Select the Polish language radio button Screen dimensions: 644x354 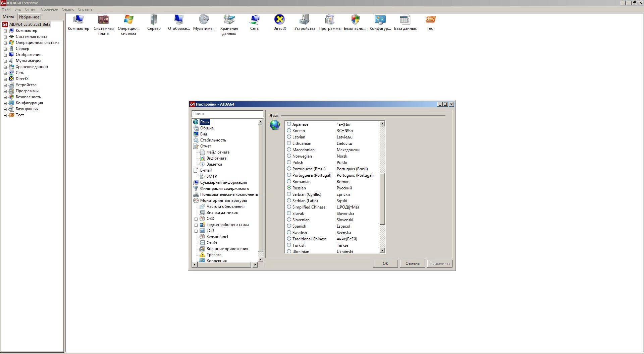[289, 162]
